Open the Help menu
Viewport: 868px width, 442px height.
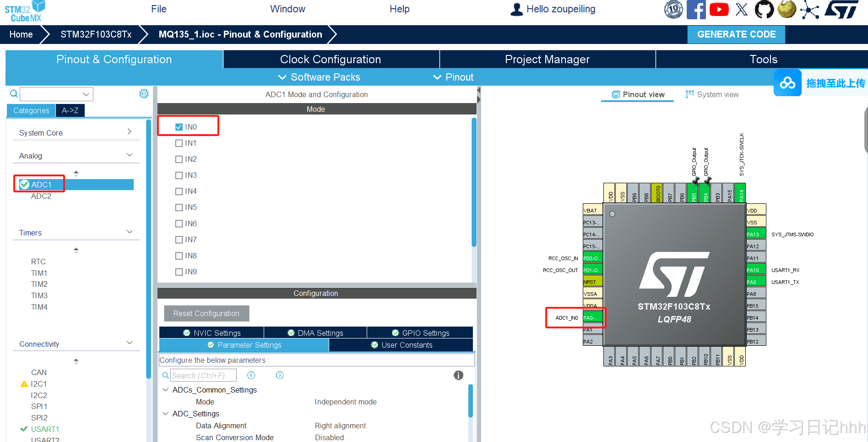pos(400,9)
